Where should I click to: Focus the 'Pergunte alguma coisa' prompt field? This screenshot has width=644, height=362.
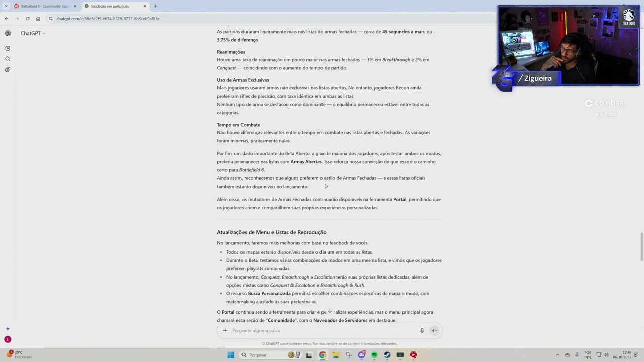tap(322, 330)
